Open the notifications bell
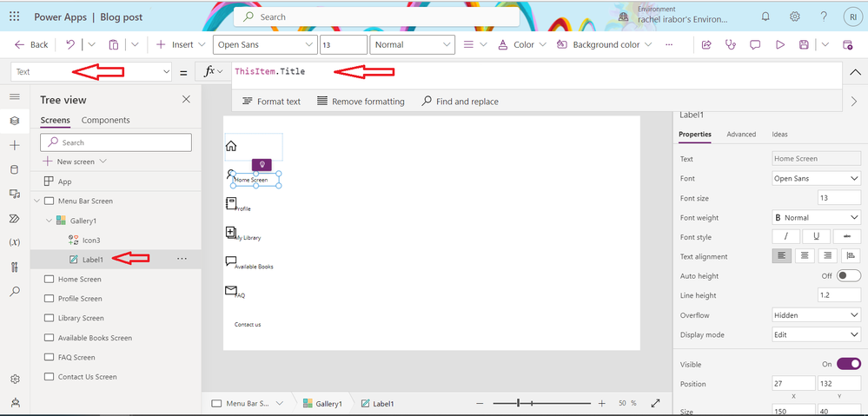The width and height of the screenshot is (868, 416). pos(765,17)
